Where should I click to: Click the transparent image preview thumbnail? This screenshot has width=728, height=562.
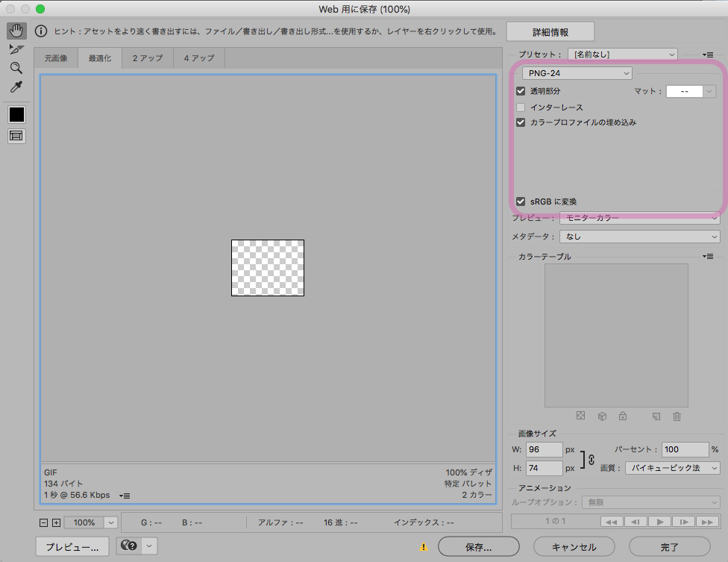(x=268, y=268)
